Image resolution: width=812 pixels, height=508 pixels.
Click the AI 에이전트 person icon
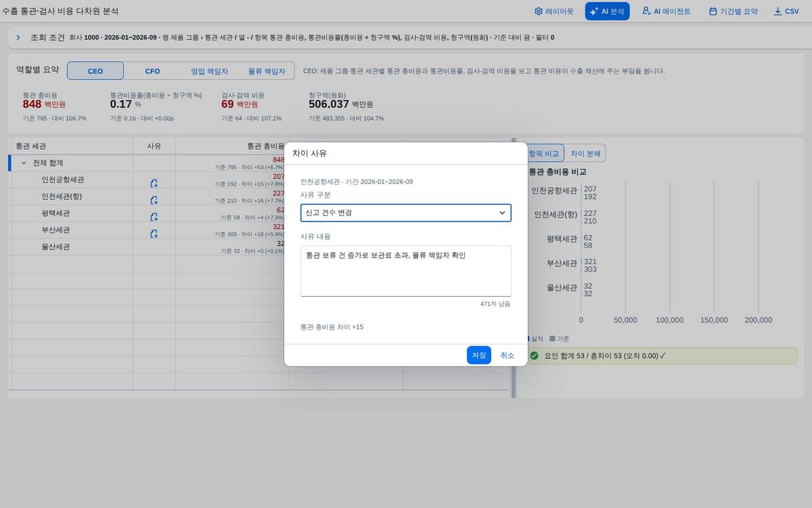[646, 11]
